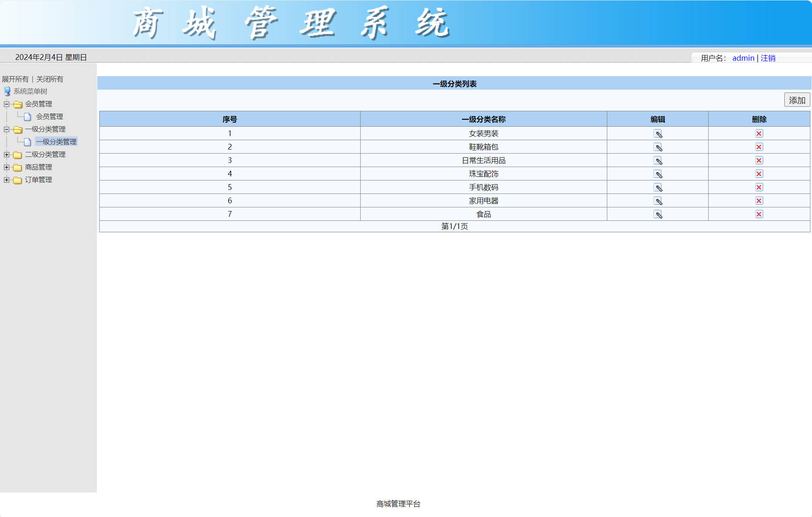Viewport: 812px width, 517px height.
Task: Delete the 女装男装 category
Action: pyautogui.click(x=759, y=134)
